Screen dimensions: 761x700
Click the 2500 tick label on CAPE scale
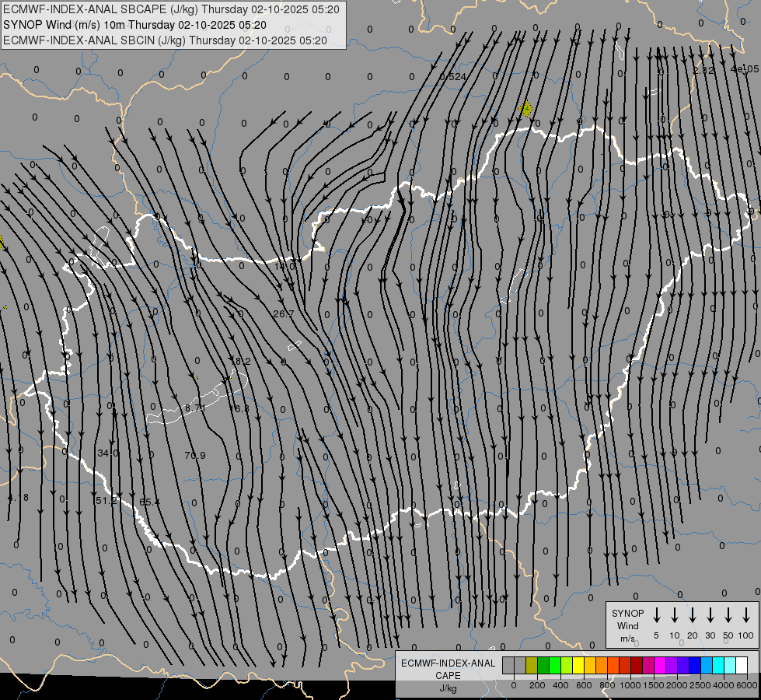click(700, 685)
